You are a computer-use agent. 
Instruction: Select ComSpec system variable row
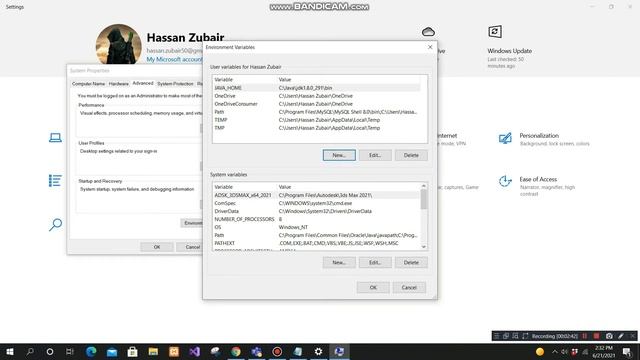point(316,203)
